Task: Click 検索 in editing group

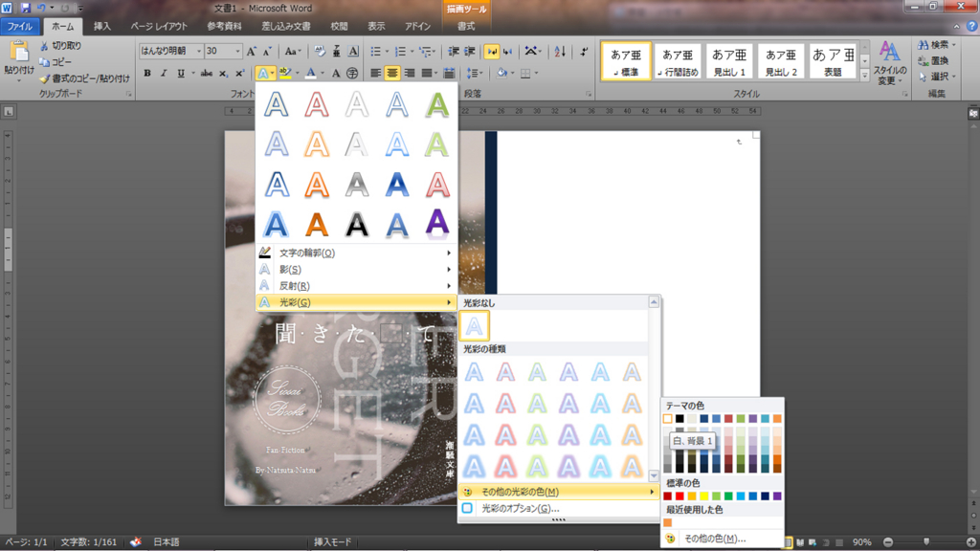Action: point(937,44)
